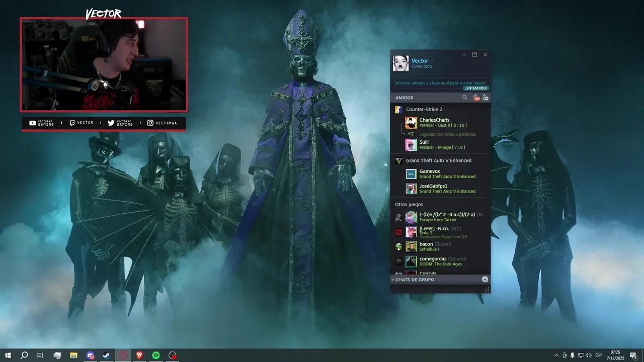
Task: Open the notification center icon
Action: coord(633,355)
